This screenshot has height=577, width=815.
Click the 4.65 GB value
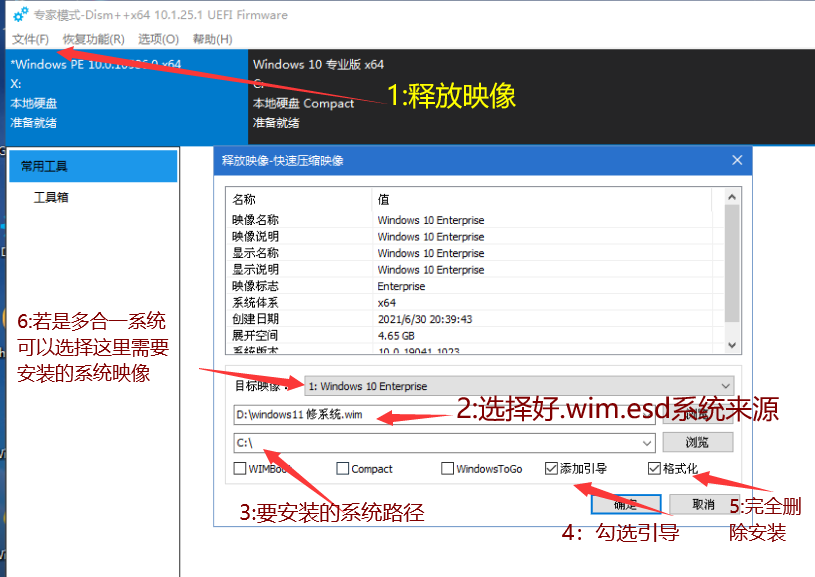coord(396,336)
